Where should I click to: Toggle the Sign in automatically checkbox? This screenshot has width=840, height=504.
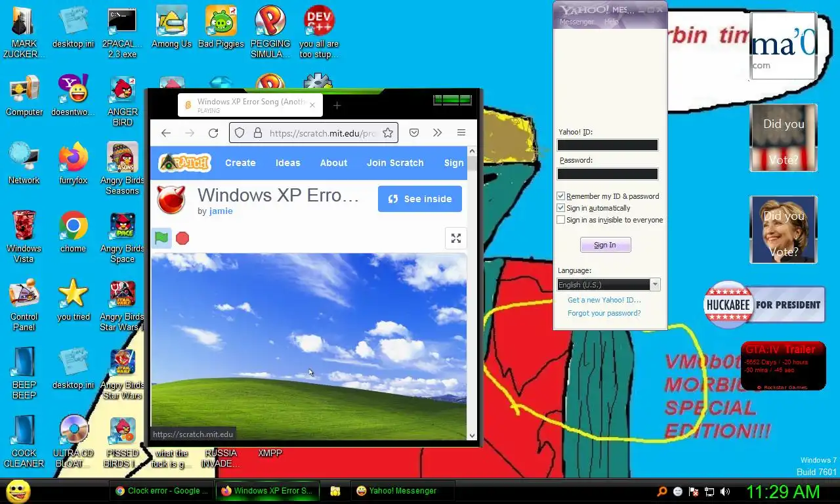(561, 208)
